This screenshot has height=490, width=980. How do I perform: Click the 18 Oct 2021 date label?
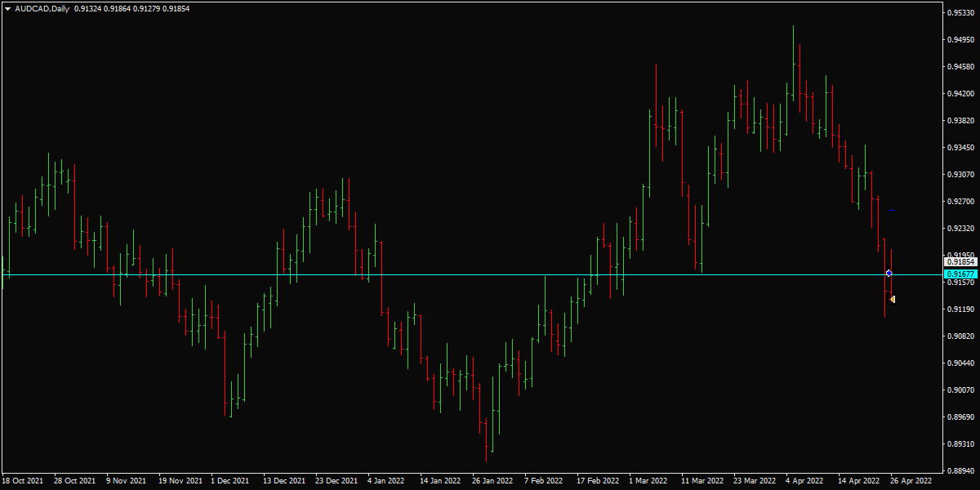[x=24, y=481]
